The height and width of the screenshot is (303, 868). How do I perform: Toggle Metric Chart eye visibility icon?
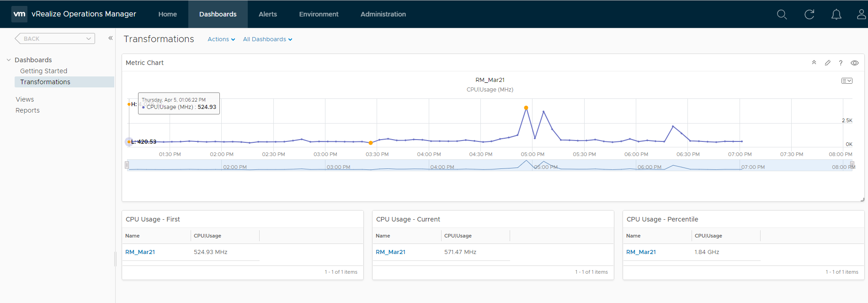click(854, 63)
